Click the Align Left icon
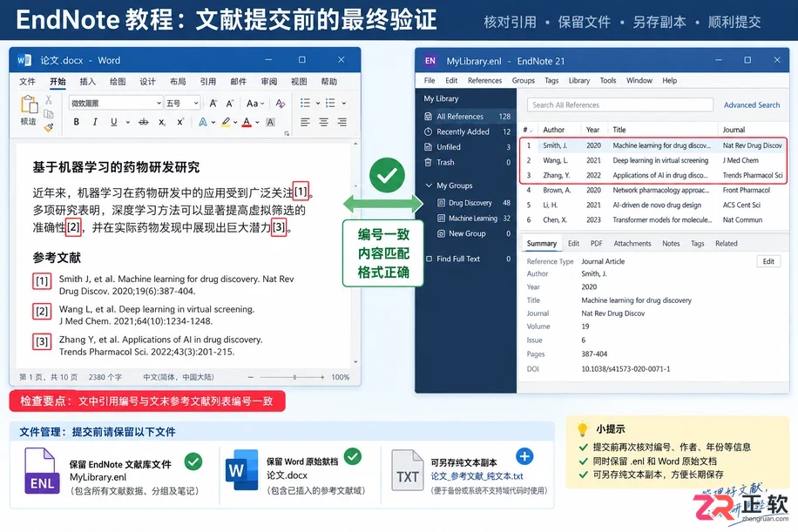Image resolution: width=798 pixels, height=532 pixels. click(x=305, y=122)
